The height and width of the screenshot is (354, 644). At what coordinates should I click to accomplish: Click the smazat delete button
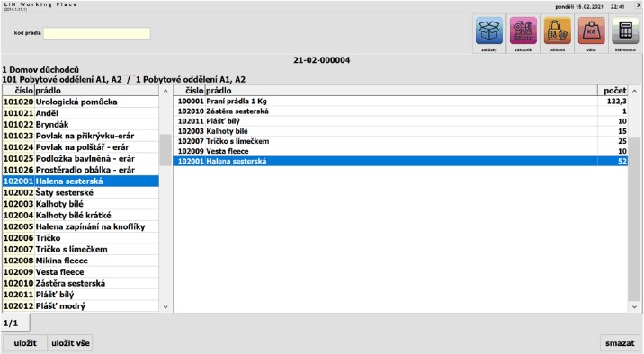coord(620,343)
